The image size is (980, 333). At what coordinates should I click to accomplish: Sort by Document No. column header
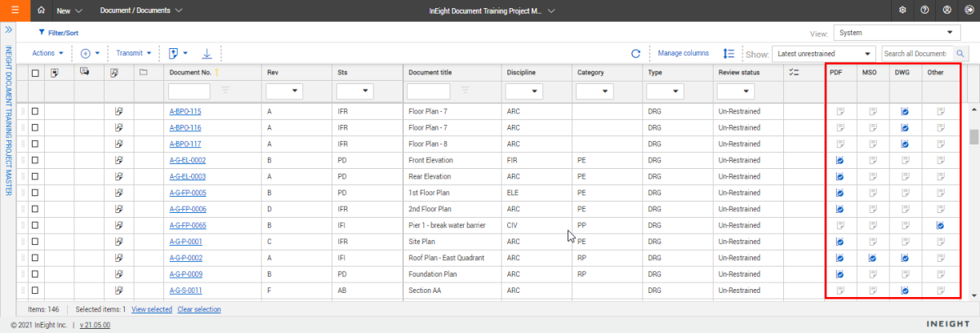tap(190, 73)
